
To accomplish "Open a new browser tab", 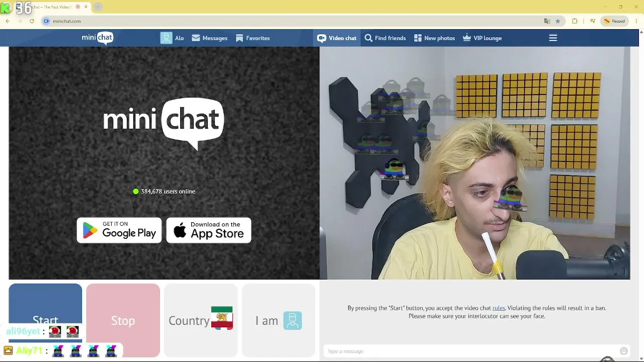I will tap(98, 7).
